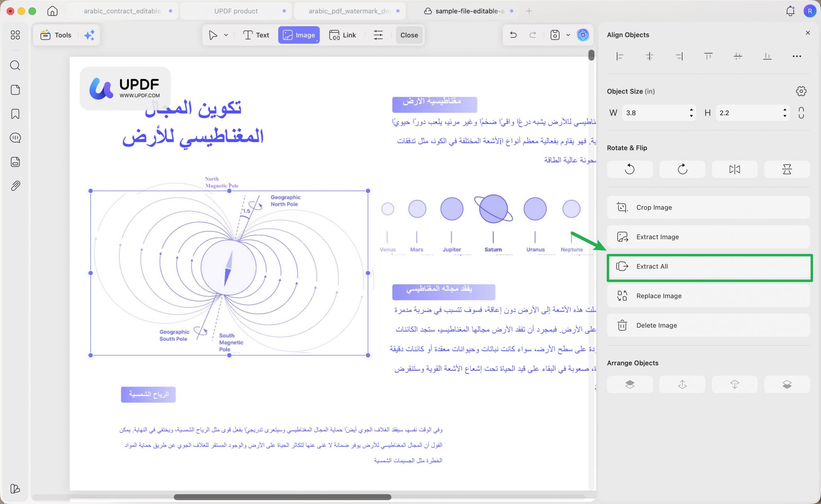
Task: Select the Image editing mode
Action: pos(299,35)
